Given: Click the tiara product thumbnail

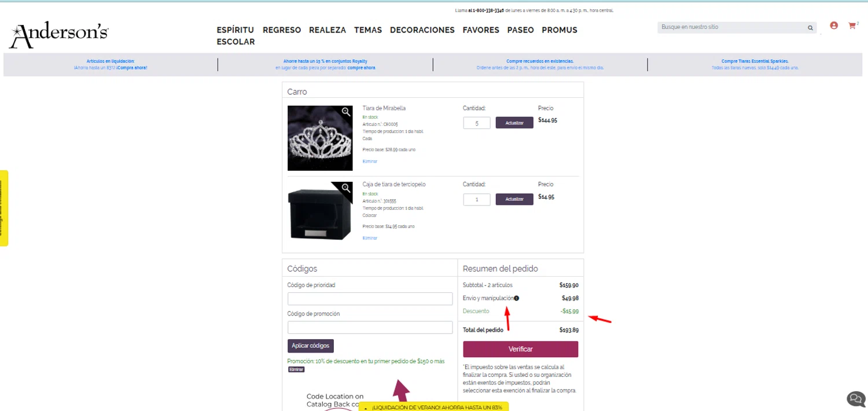Looking at the screenshot, I should (320, 138).
